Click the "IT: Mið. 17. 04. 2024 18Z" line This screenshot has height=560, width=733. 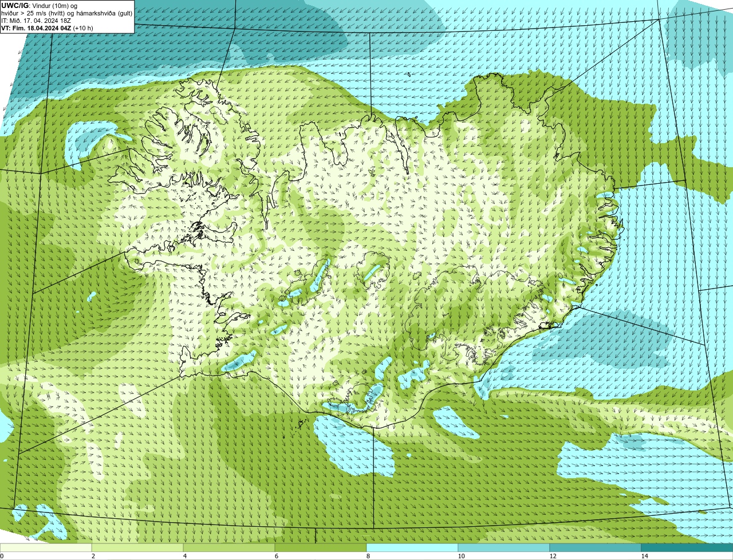[36, 20]
